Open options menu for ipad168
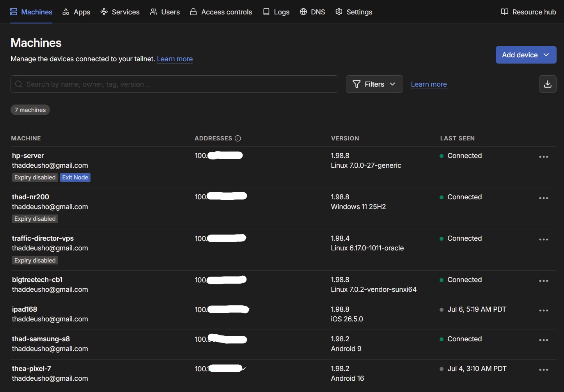 point(544,310)
